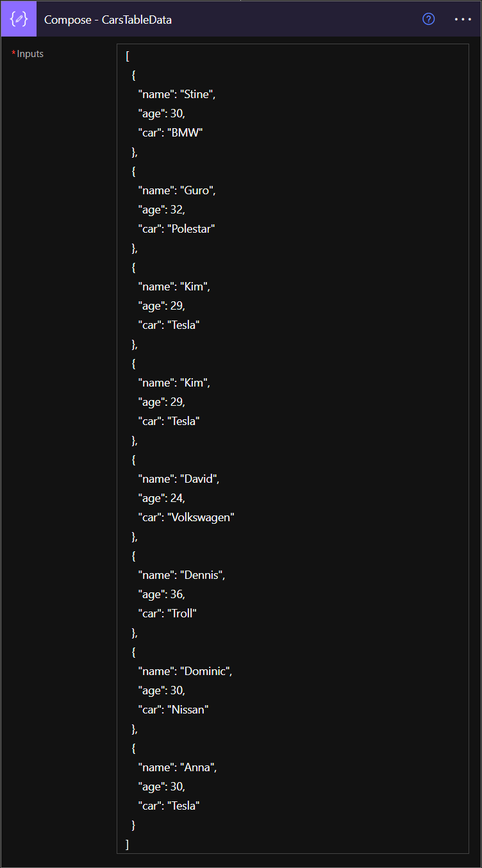Screen dimensions: 482x868
Task: Select the "Stine" name value
Action: coord(199,94)
